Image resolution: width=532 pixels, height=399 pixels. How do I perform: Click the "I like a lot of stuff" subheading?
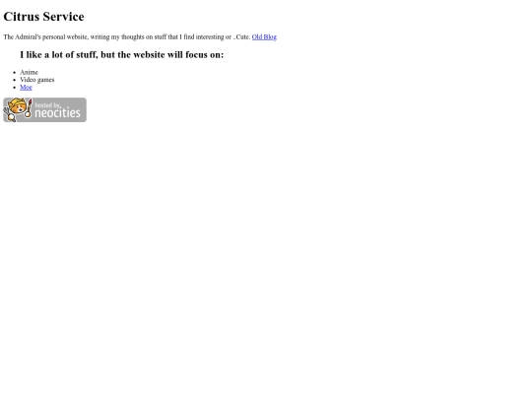click(122, 54)
